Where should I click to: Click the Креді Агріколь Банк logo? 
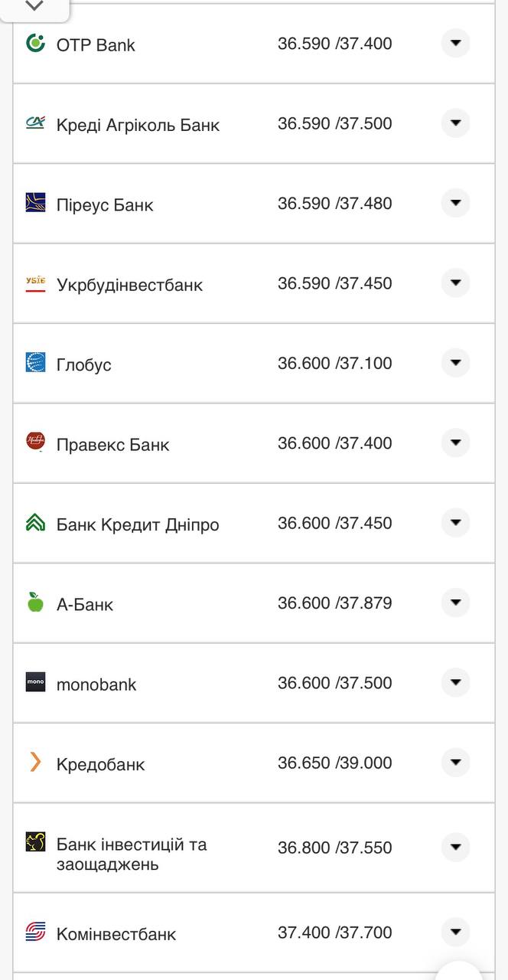click(35, 123)
